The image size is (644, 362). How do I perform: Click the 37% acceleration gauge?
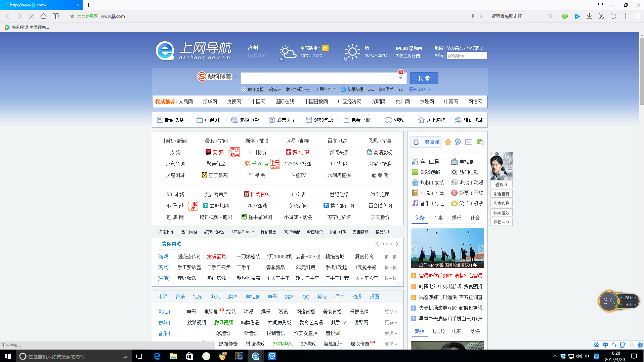[609, 301]
